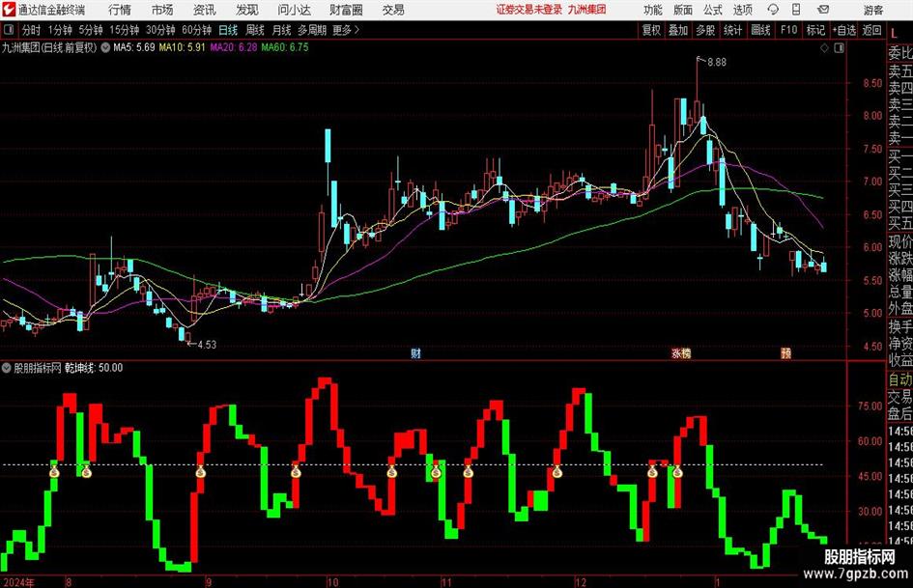The image size is (913, 588).
Task: Switch to 5分钟 period tab
Action: (x=90, y=30)
